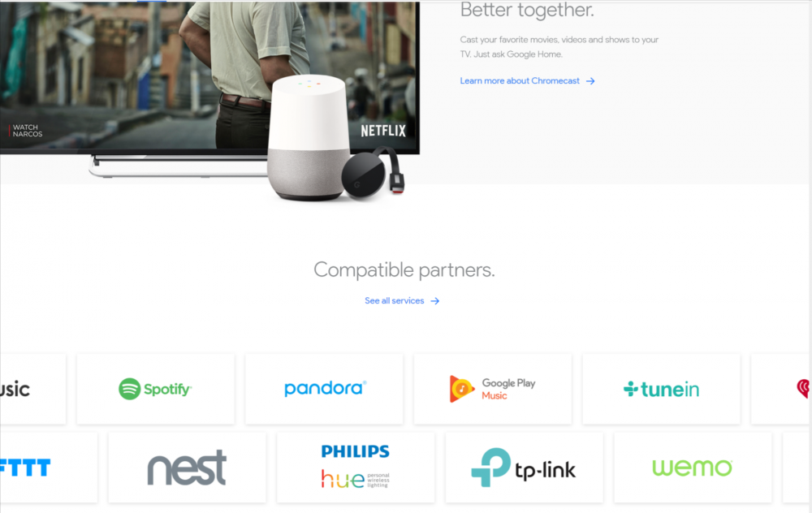Image resolution: width=812 pixels, height=513 pixels.
Task: Open the Spotify partner card
Action: click(155, 389)
